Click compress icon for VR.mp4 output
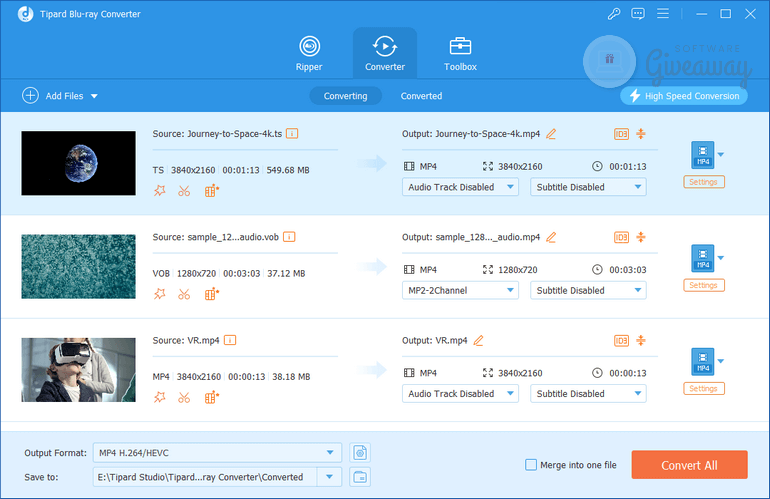The height and width of the screenshot is (499, 770). pyautogui.click(x=641, y=340)
